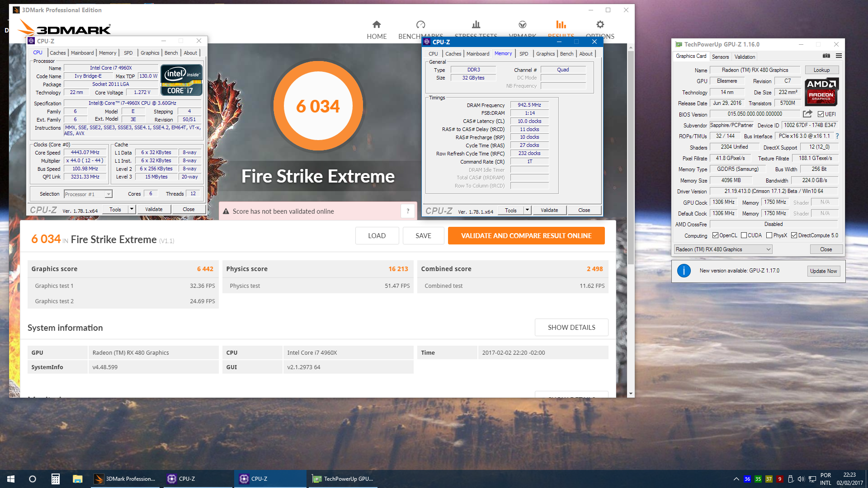Click the validation help question mark button
Image resolution: width=868 pixels, height=488 pixels.
408,211
